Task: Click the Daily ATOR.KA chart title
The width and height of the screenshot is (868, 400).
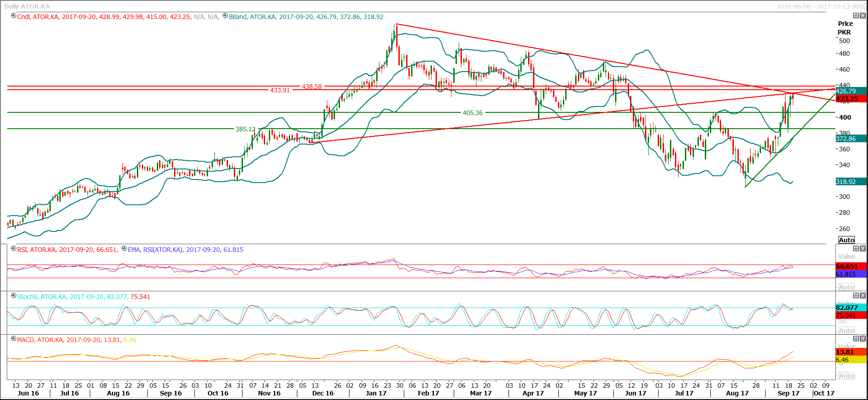Action: pos(27,6)
